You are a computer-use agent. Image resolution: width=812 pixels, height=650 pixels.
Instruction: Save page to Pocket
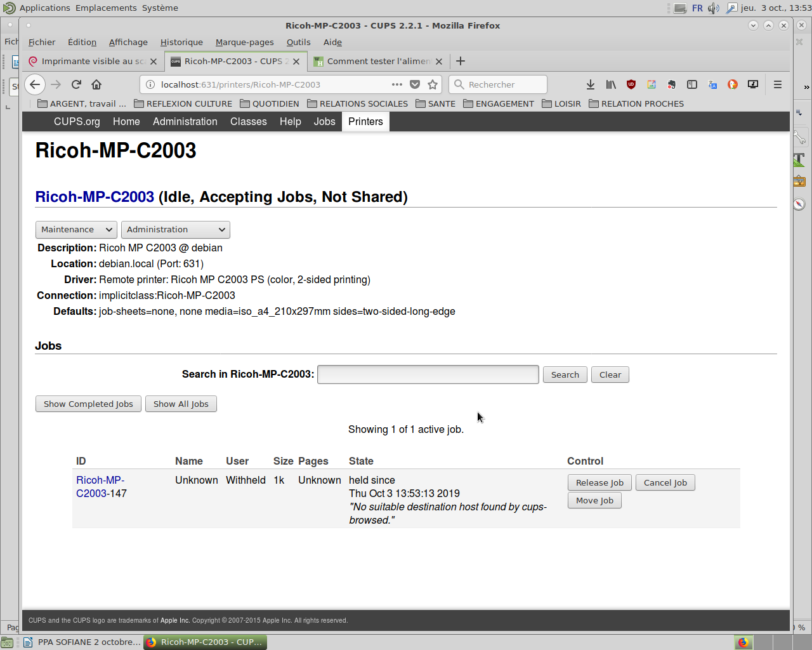click(415, 84)
